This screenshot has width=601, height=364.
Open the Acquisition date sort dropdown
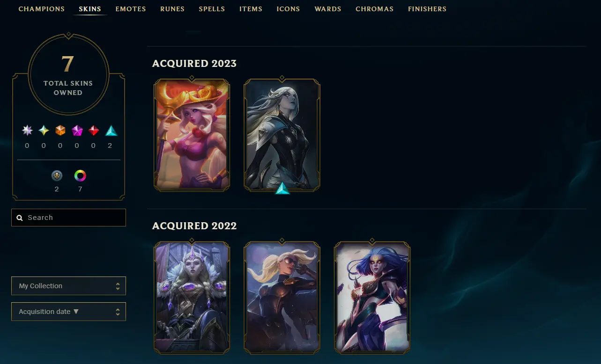pyautogui.click(x=68, y=312)
